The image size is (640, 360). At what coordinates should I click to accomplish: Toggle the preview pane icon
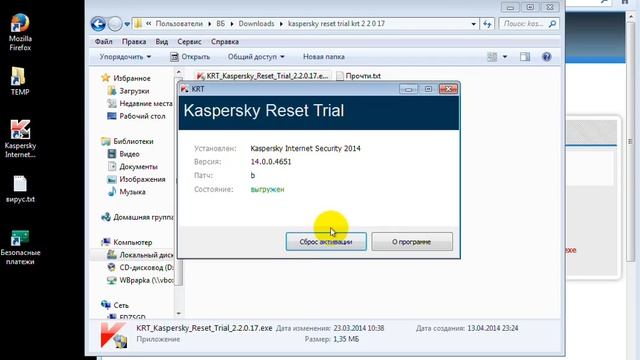[525, 57]
